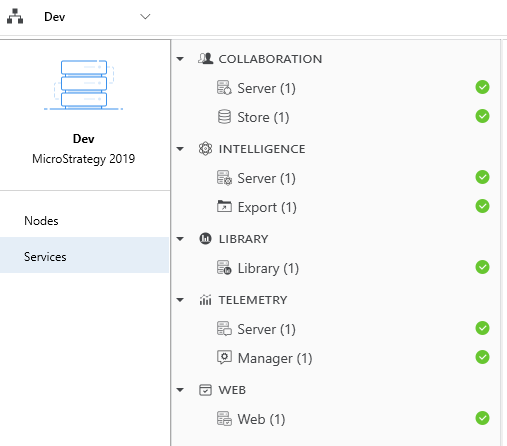The height and width of the screenshot is (446, 507).
Task: Collapse the TELEMETRY group
Action: [180, 300]
